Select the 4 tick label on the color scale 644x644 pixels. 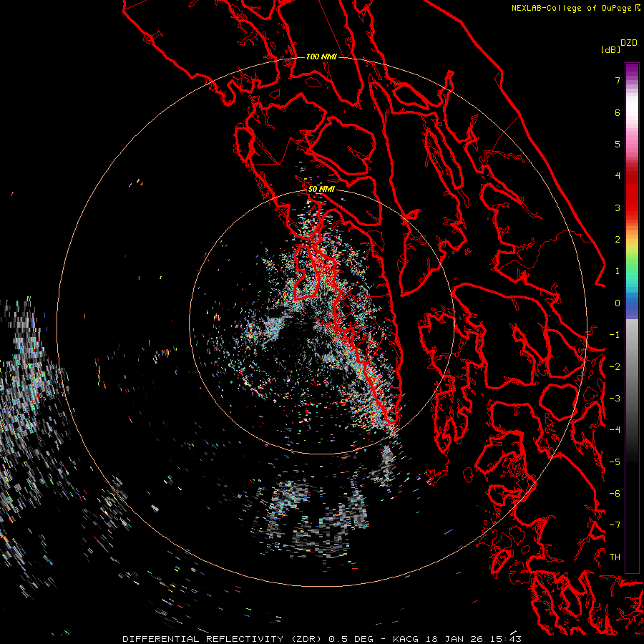(618, 176)
